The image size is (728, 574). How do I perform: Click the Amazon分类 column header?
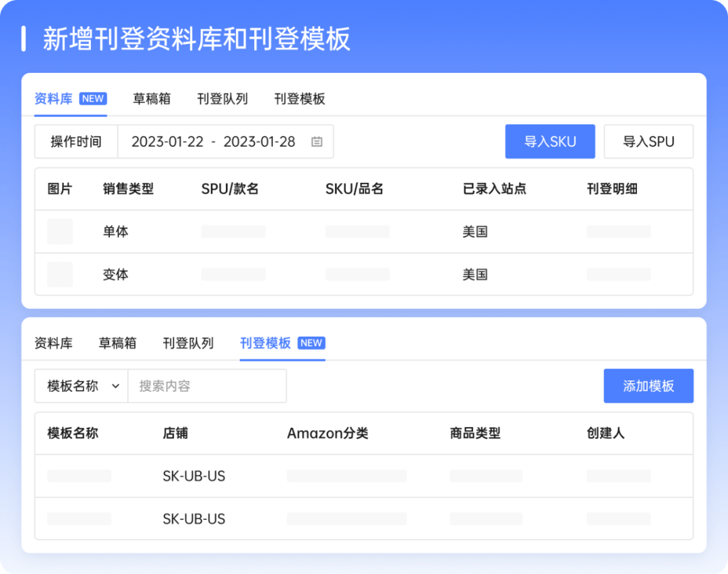[328, 434]
